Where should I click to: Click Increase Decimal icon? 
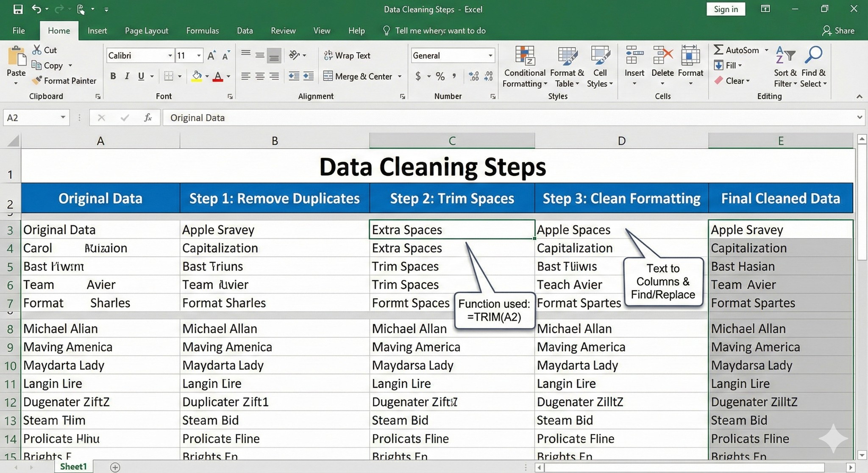click(474, 76)
